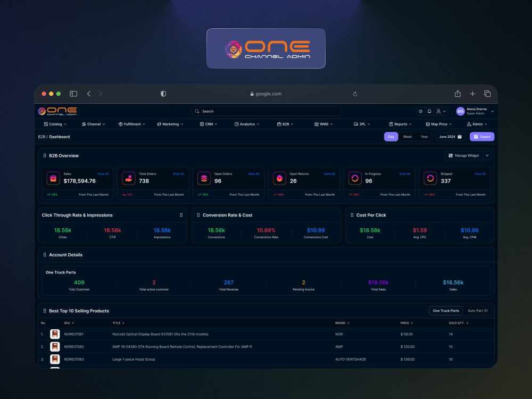
Task: Click the MS profile avatar
Action: coord(460,111)
